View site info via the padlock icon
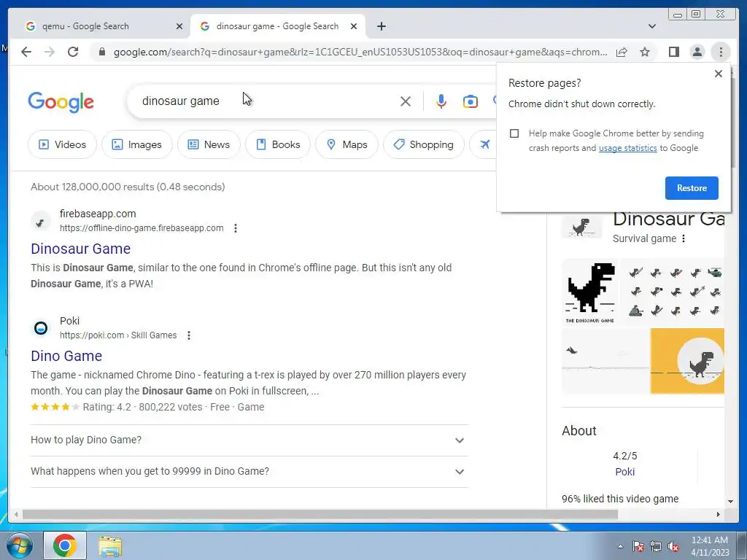Image resolution: width=747 pixels, height=560 pixels. [x=101, y=52]
